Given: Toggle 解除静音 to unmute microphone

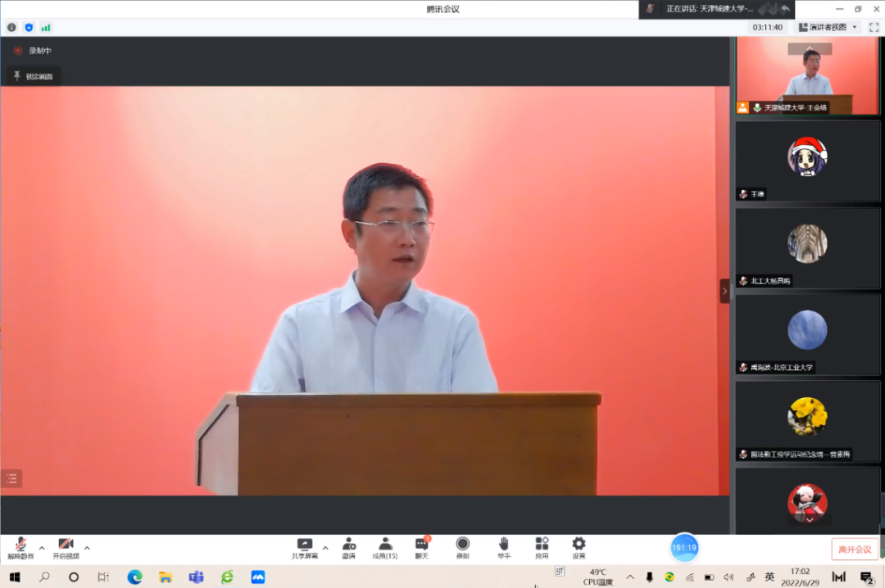Looking at the screenshot, I should (20, 545).
